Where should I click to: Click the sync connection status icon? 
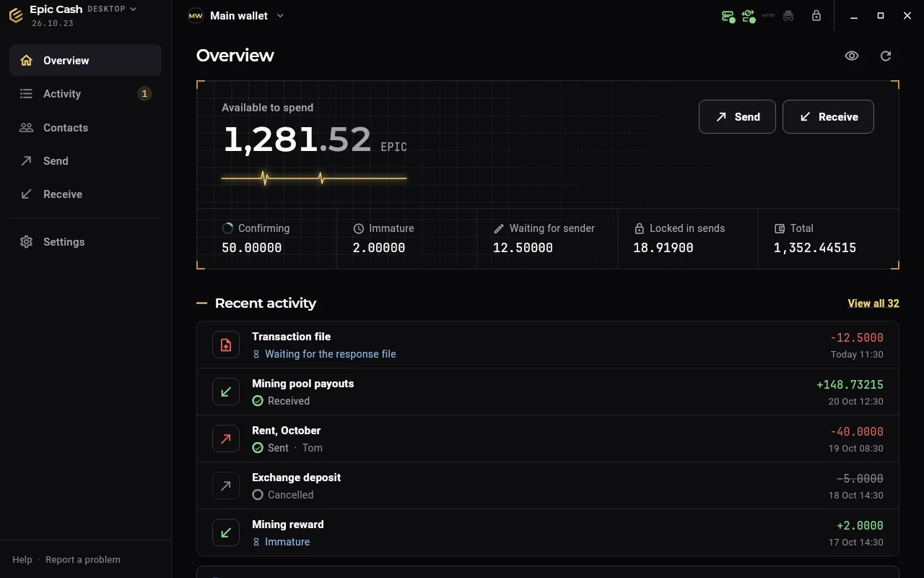tap(749, 16)
